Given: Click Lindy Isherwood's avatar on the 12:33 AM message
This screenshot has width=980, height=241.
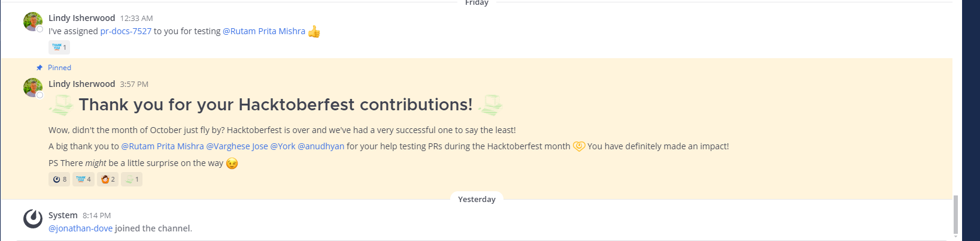Looking at the screenshot, I should point(33,22).
